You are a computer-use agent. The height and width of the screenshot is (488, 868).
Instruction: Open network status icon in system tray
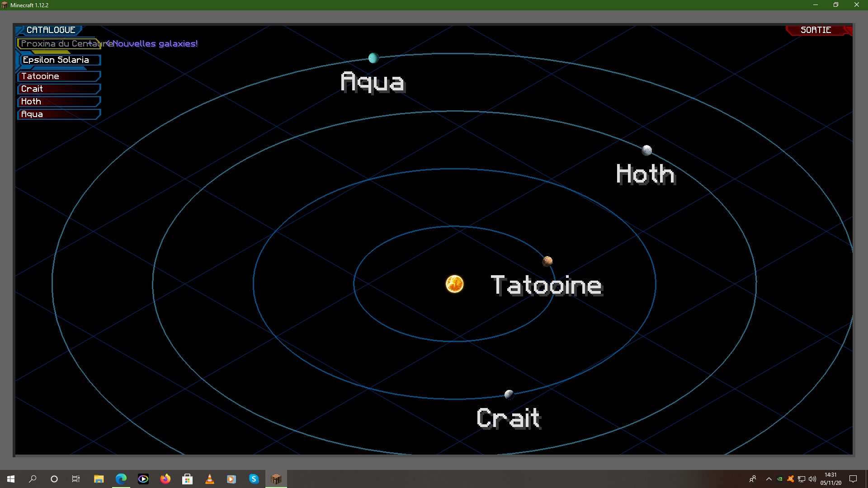click(x=802, y=479)
